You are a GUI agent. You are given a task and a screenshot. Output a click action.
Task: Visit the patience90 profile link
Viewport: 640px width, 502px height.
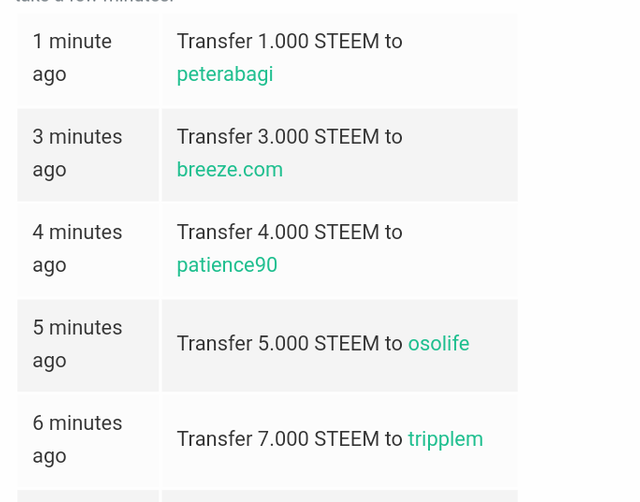(227, 265)
